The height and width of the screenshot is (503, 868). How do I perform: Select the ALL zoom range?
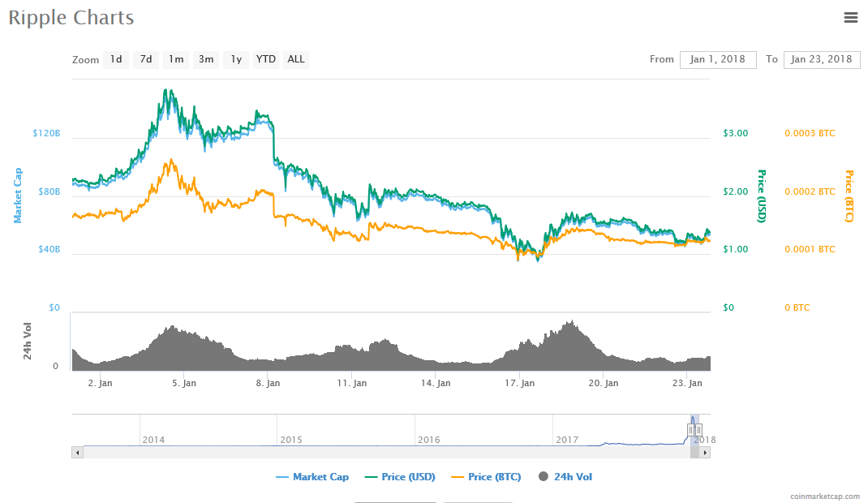[295, 59]
